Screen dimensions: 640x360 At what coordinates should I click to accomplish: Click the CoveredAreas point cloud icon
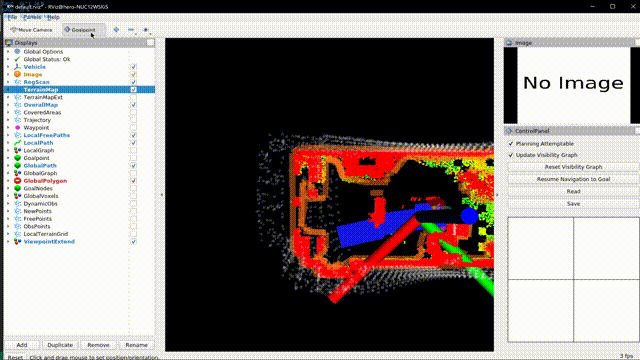17,112
